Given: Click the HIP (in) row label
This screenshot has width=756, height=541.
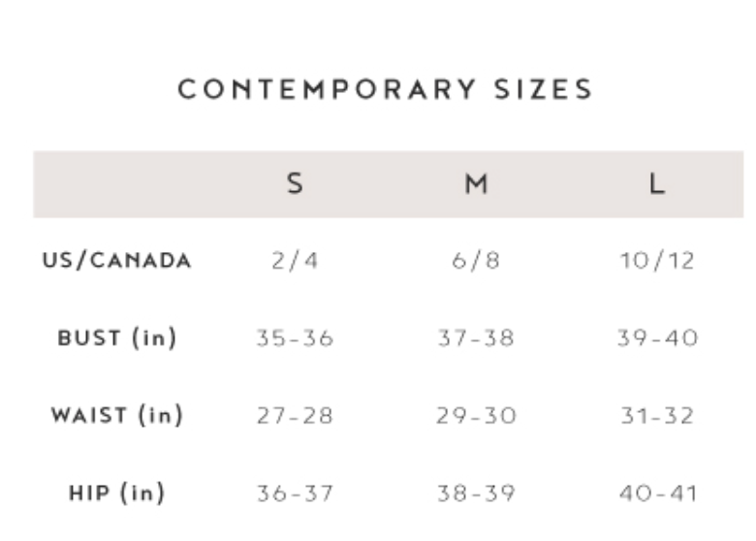Looking at the screenshot, I should pyautogui.click(x=116, y=493).
